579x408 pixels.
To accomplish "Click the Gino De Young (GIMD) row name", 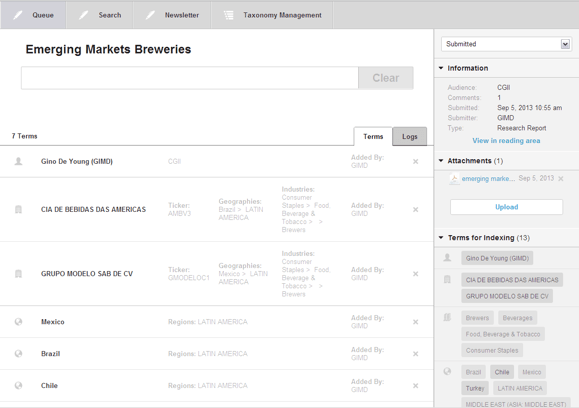I will coord(77,161).
